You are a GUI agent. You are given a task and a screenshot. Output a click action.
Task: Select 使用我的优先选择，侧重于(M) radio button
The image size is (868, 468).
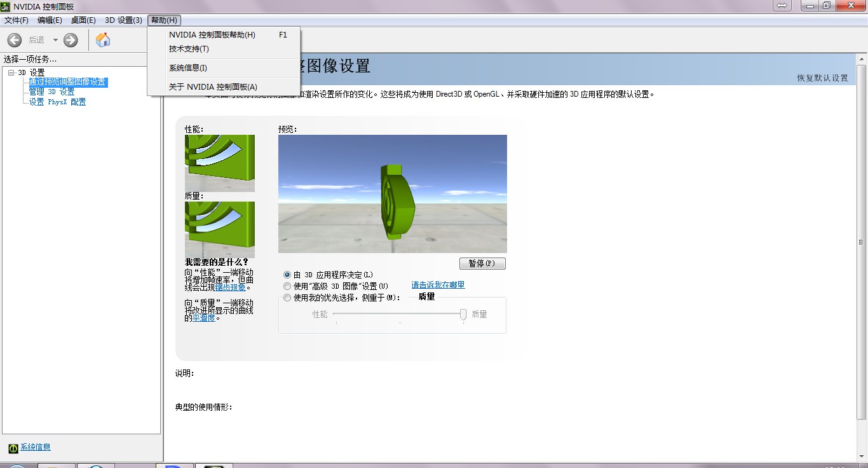click(x=287, y=298)
